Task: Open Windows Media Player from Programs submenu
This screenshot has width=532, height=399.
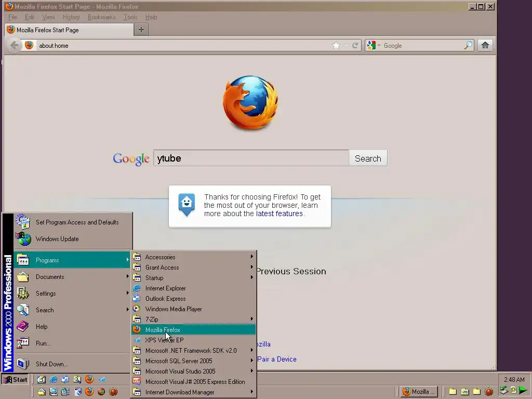Action: [193, 309]
